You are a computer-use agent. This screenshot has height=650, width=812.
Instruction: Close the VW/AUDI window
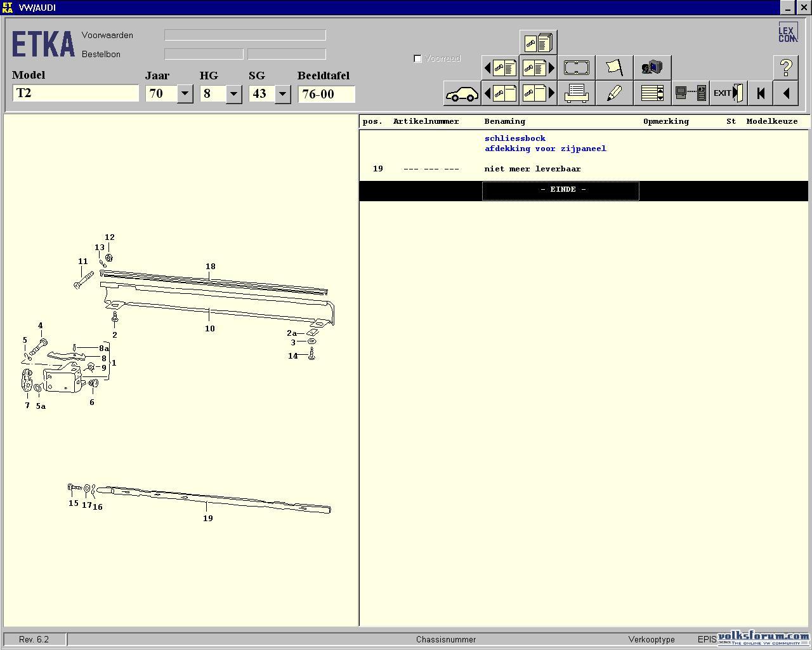click(802, 8)
